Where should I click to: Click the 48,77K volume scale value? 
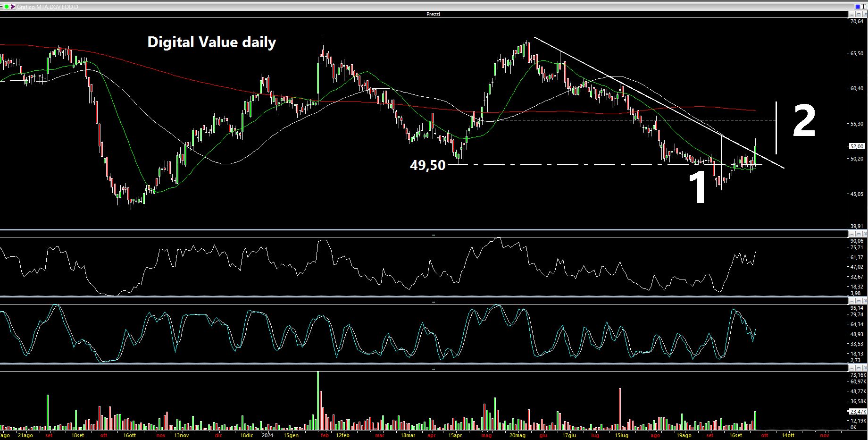pyautogui.click(x=858, y=392)
